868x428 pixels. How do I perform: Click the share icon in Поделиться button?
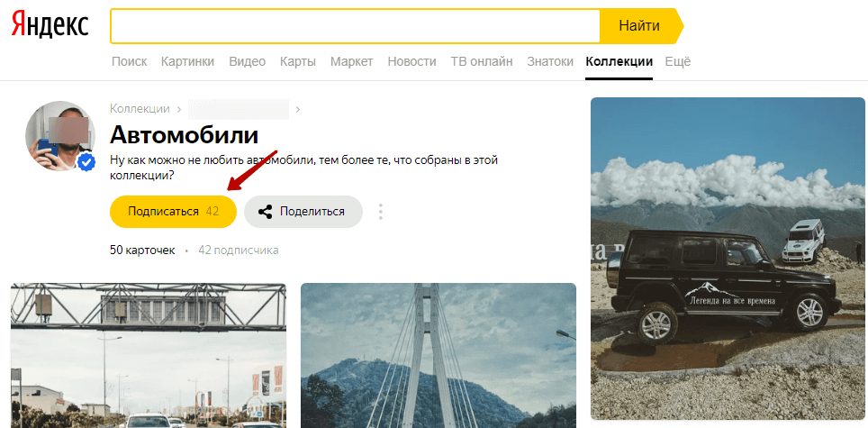click(265, 212)
